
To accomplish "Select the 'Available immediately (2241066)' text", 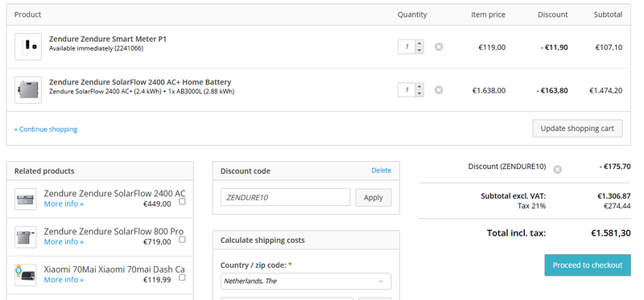I will pyautogui.click(x=96, y=48).
